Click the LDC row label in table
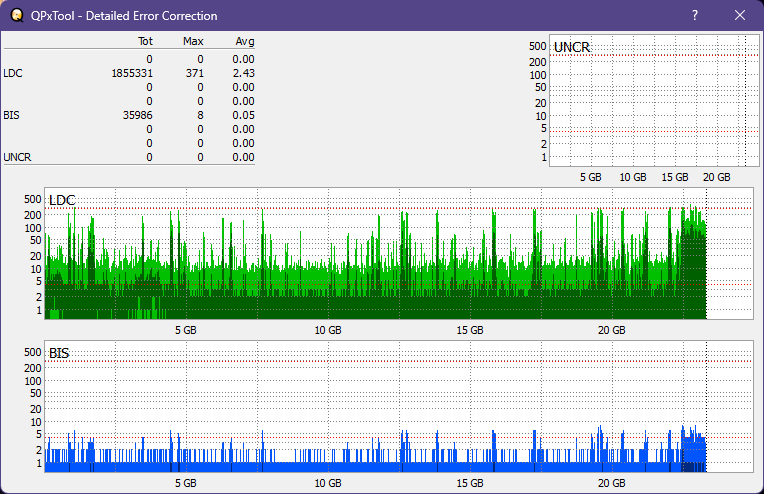 pos(13,73)
